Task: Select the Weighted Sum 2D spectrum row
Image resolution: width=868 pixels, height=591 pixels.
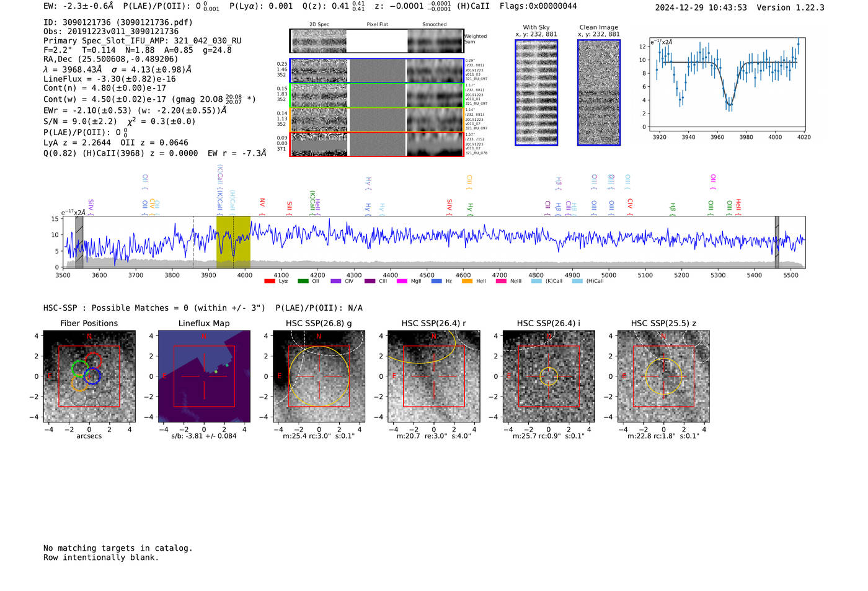Action: pyautogui.click(x=376, y=41)
